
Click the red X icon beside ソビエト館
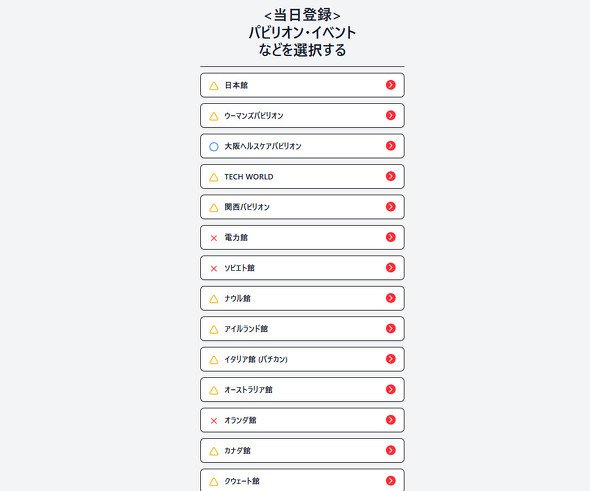point(214,269)
